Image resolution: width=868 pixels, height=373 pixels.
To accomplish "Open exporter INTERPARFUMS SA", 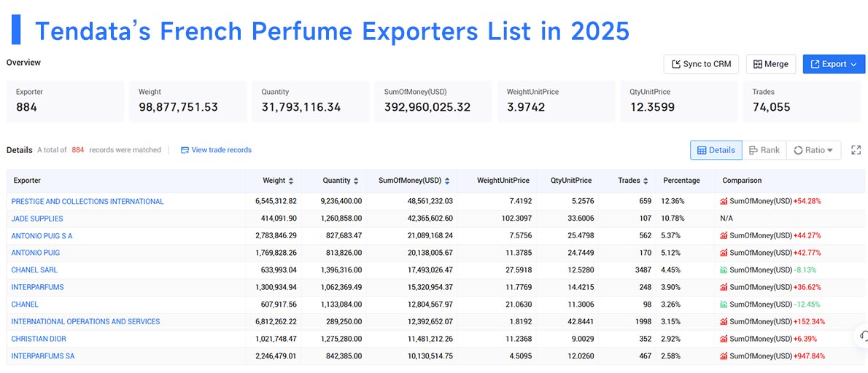I will [x=42, y=356].
